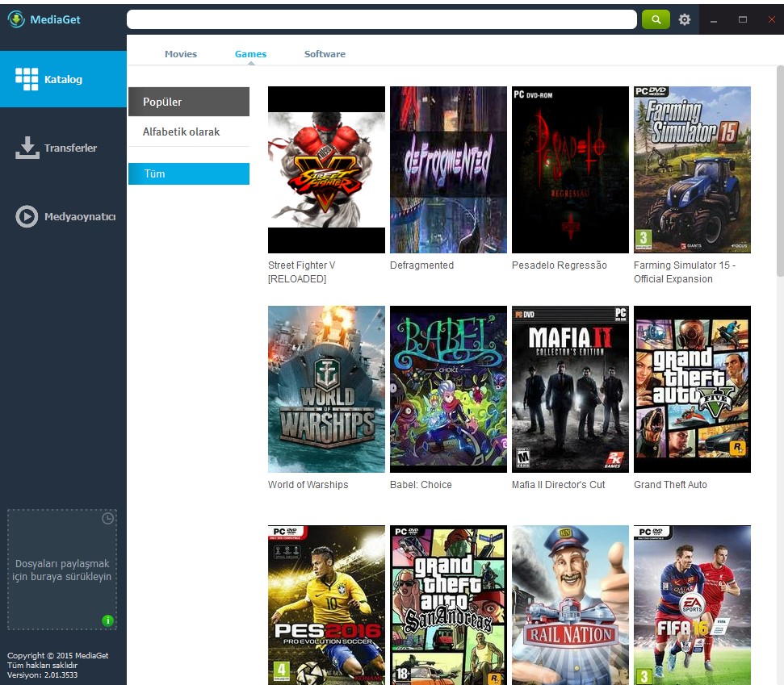The height and width of the screenshot is (685, 784).
Task: Open the World of Warships cover
Action: tap(326, 389)
